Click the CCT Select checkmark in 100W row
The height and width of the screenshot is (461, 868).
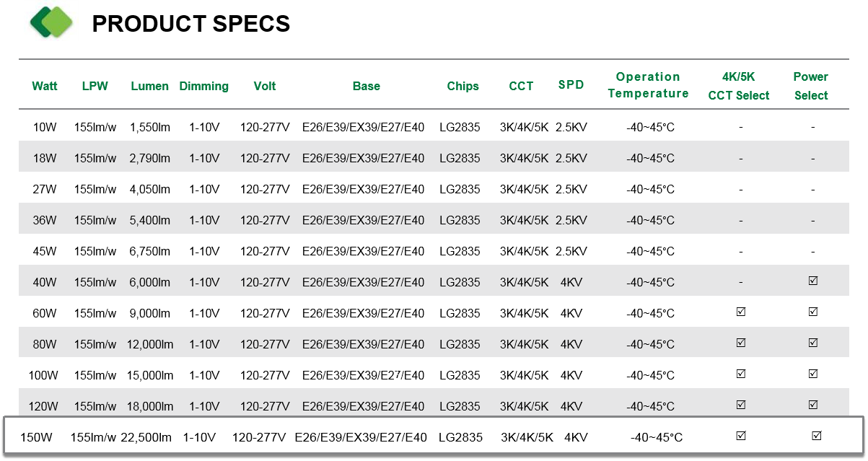tap(740, 374)
